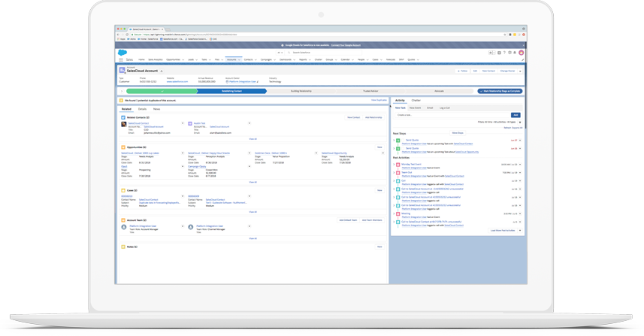Open the Favorites star icon

tap(491, 53)
